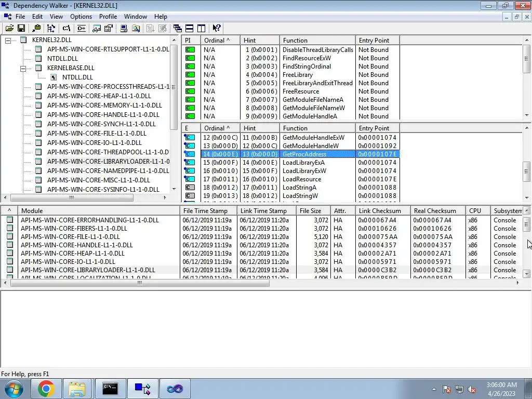Click the Cascade windows icon

coord(177,28)
